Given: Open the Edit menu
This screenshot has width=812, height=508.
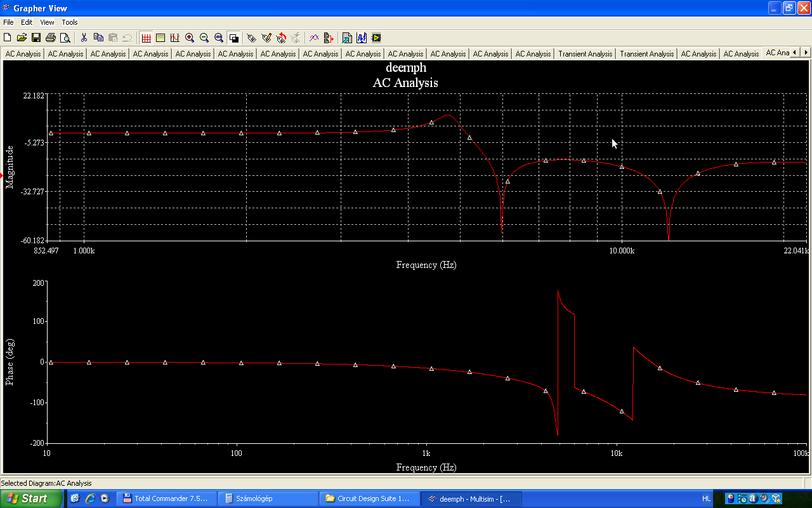Looking at the screenshot, I should coord(27,22).
